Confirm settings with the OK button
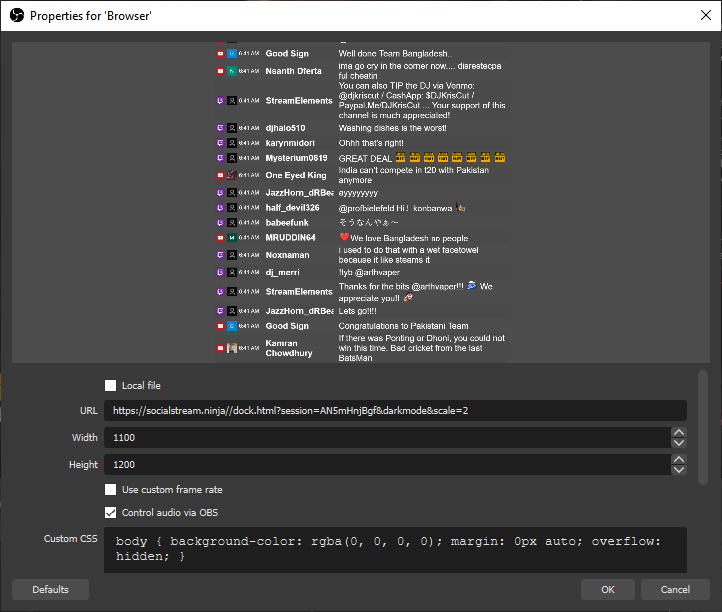 tap(607, 590)
